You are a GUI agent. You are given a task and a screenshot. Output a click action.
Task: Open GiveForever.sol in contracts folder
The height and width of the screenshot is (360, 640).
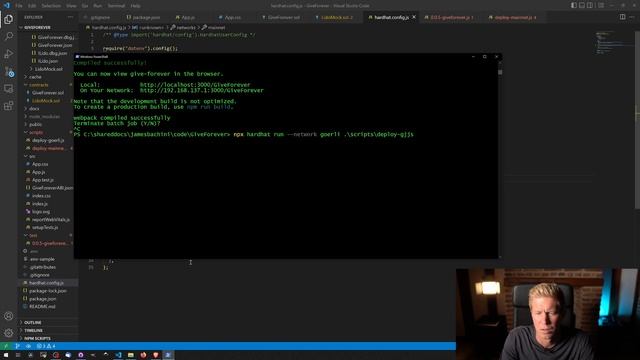coord(48,93)
